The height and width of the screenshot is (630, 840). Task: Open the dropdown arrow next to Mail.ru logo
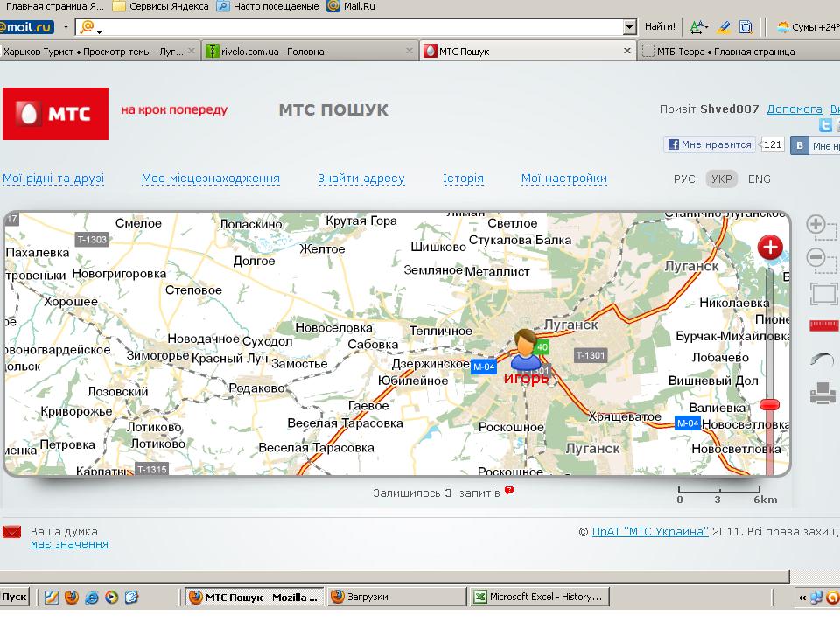coord(66,27)
